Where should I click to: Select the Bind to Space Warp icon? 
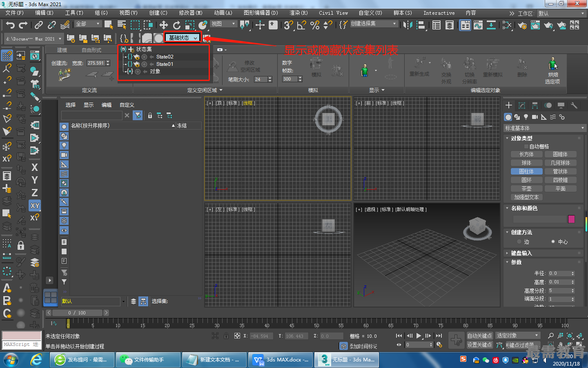65,25
